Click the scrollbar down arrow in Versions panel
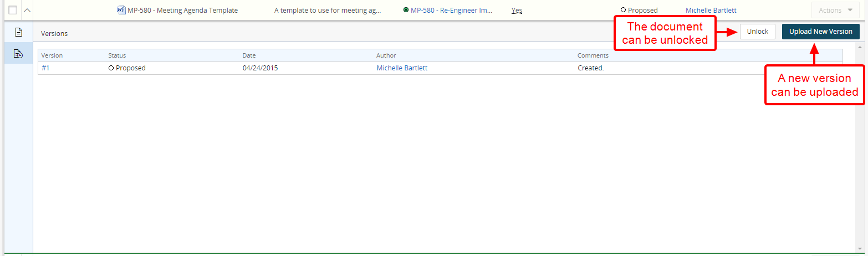The height and width of the screenshot is (256, 868). point(860,248)
